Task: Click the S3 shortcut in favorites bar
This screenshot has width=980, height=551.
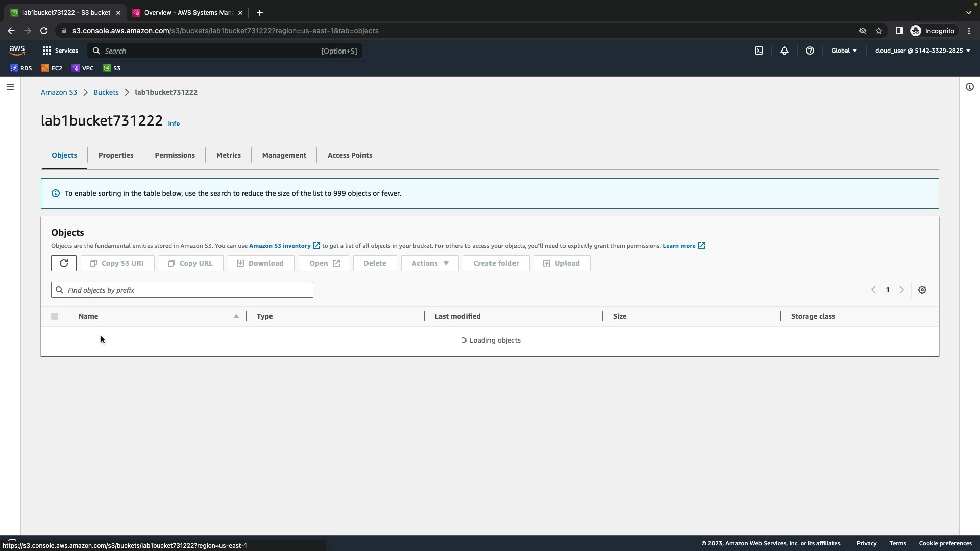Action: (x=112, y=68)
